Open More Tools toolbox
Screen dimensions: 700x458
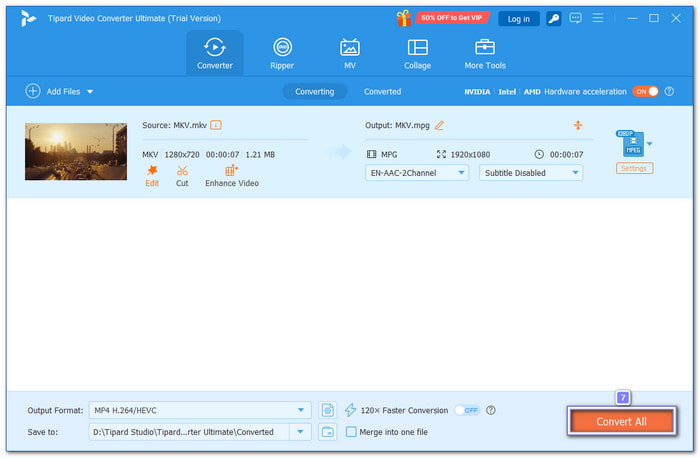pyautogui.click(x=485, y=53)
